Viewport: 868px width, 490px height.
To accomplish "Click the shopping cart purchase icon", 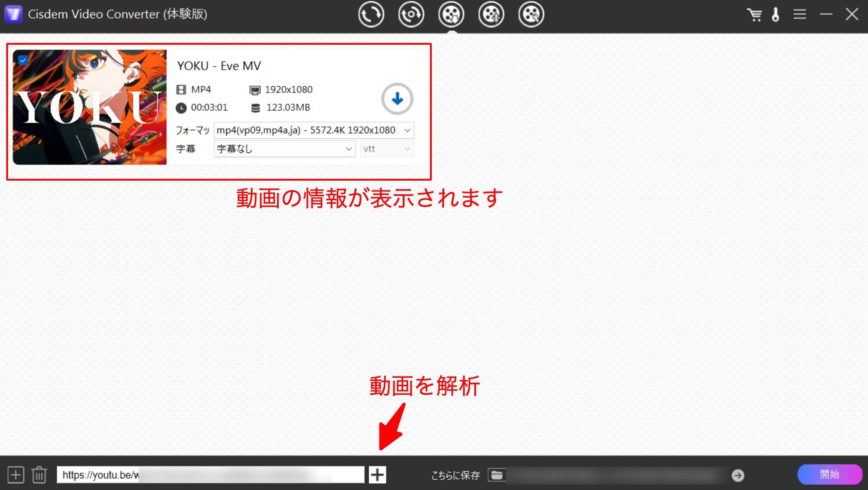I will pyautogui.click(x=754, y=15).
